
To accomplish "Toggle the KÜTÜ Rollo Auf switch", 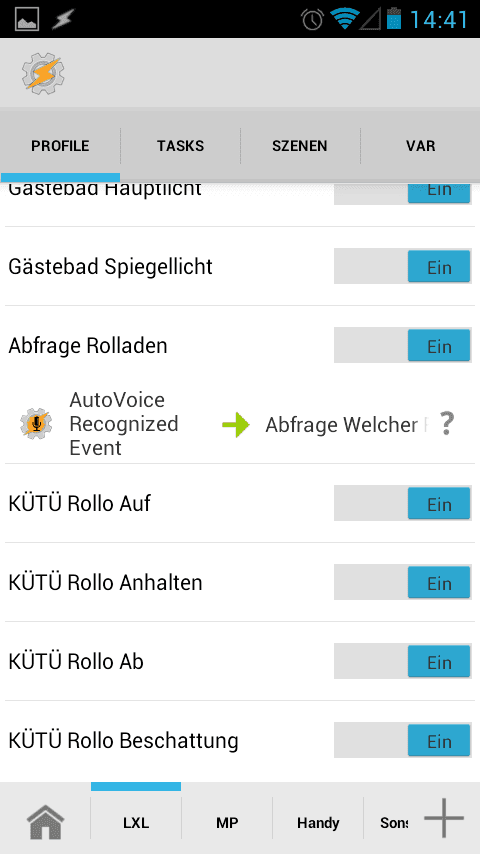I will tap(403, 503).
